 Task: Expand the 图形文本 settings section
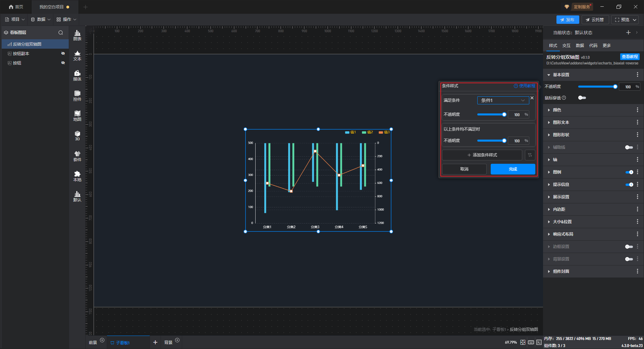pyautogui.click(x=561, y=122)
